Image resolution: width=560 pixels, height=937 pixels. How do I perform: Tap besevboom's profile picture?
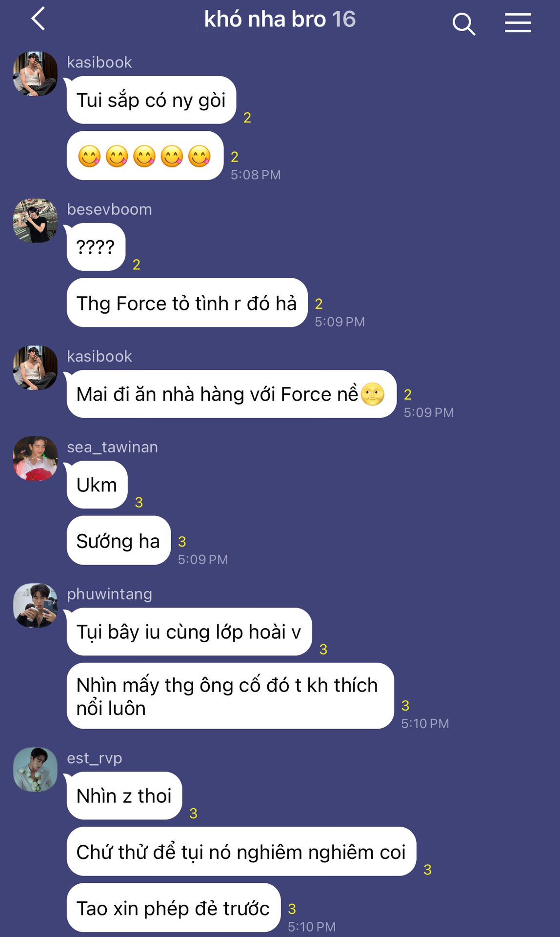(x=35, y=221)
